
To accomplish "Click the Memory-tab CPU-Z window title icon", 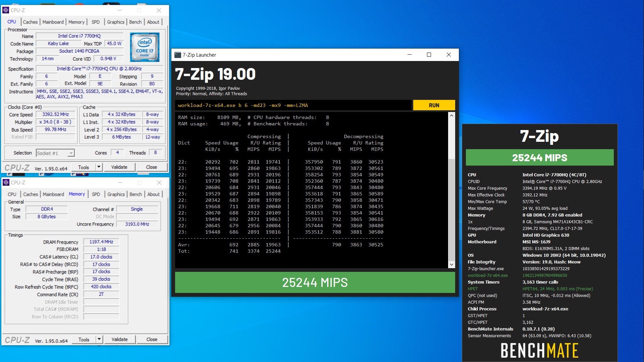I will 6,182.
